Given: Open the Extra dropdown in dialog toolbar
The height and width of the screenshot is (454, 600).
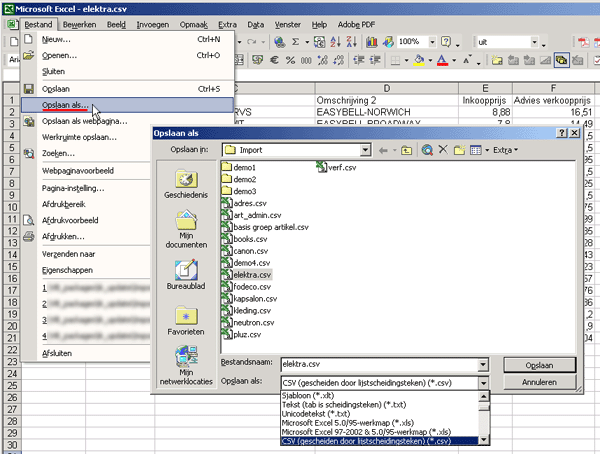Looking at the screenshot, I should click(x=505, y=150).
